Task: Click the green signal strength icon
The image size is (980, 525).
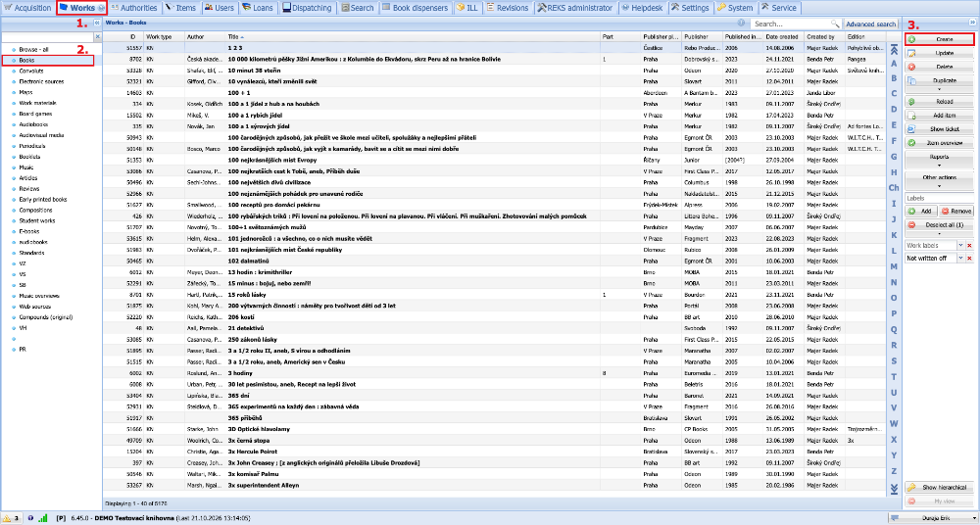Action: [42, 518]
